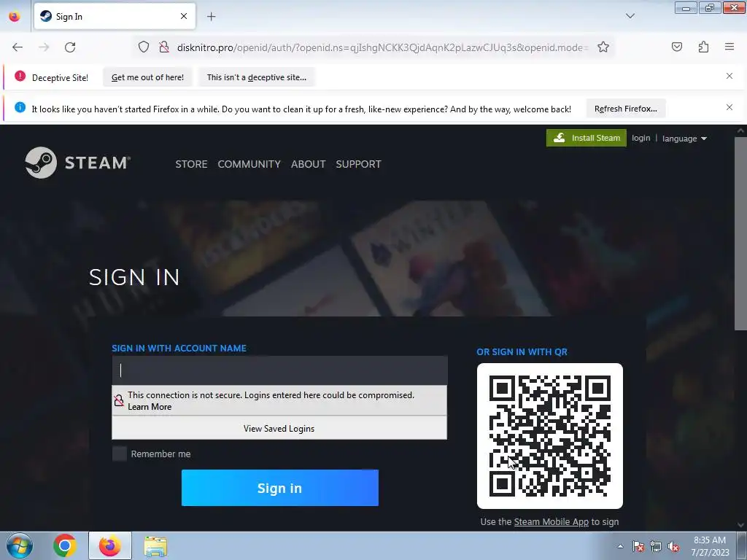Open the Extensions puzzle icon
This screenshot has height=560, width=747.
[703, 47]
